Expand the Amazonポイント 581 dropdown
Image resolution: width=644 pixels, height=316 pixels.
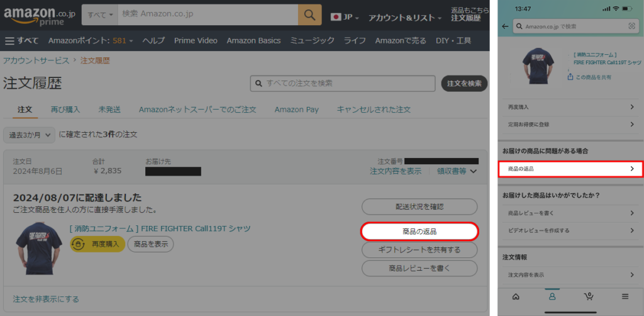click(91, 40)
